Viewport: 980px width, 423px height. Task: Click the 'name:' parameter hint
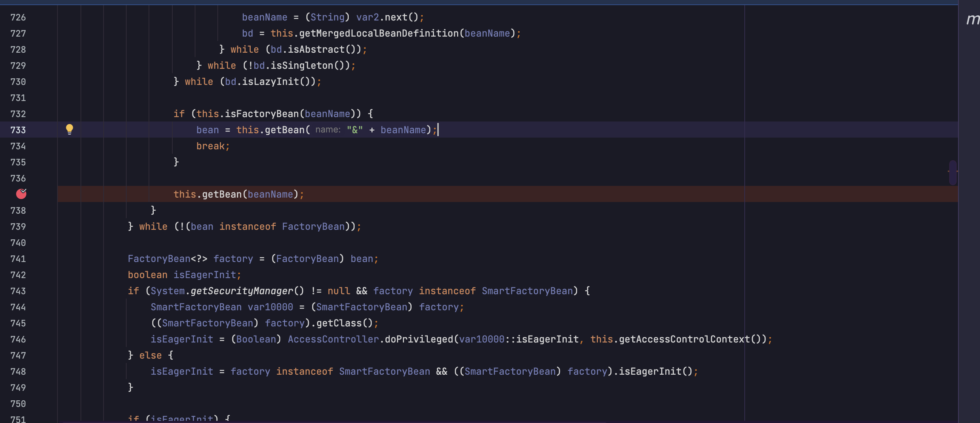[x=328, y=130]
